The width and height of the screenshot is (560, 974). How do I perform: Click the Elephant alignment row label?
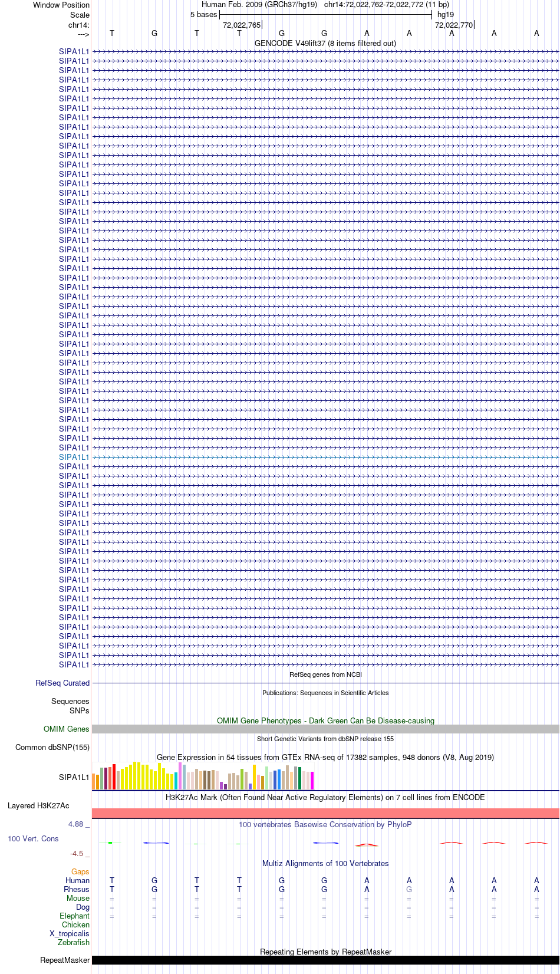74,916
